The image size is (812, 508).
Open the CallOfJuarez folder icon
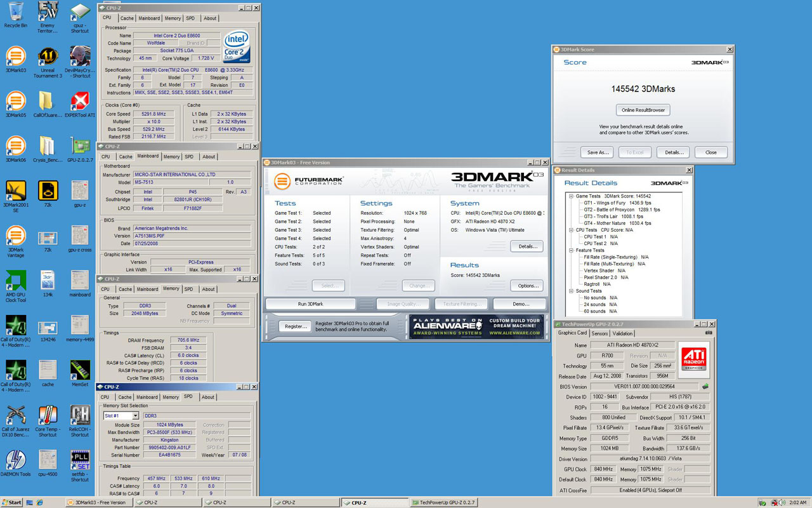48,105
